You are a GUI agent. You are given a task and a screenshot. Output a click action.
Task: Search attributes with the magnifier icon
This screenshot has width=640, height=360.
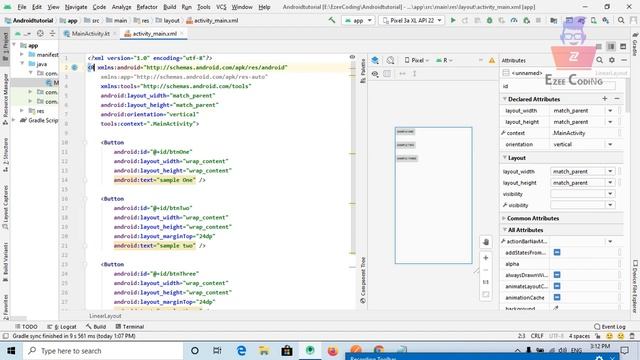point(599,60)
